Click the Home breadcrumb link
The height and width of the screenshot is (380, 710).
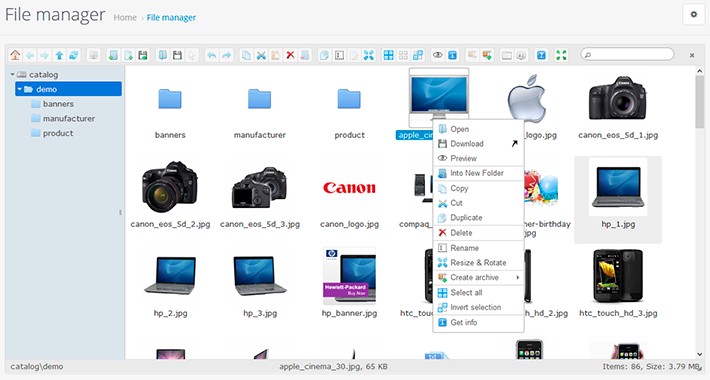pyautogui.click(x=125, y=18)
